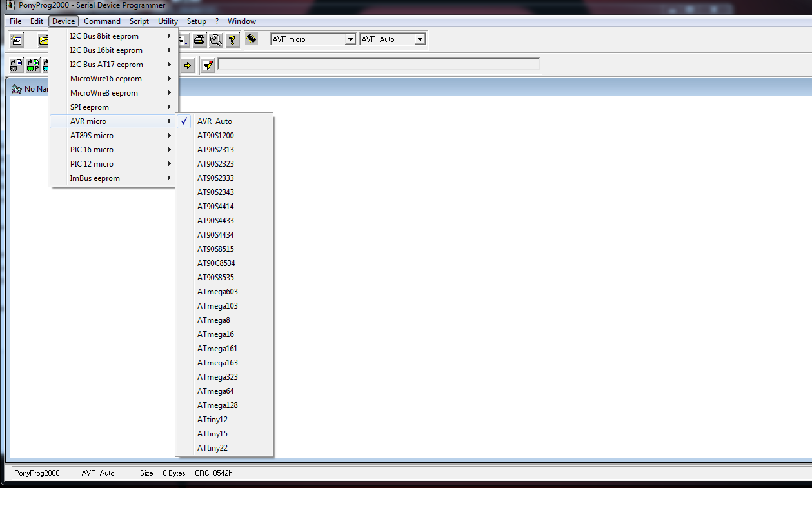The image size is (812, 530).
Task: Expand the ImBus eeprom submenu
Action: pos(113,178)
